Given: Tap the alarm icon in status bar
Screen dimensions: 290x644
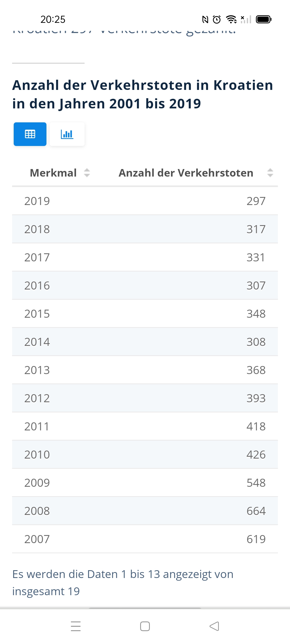Looking at the screenshot, I should [x=217, y=19].
